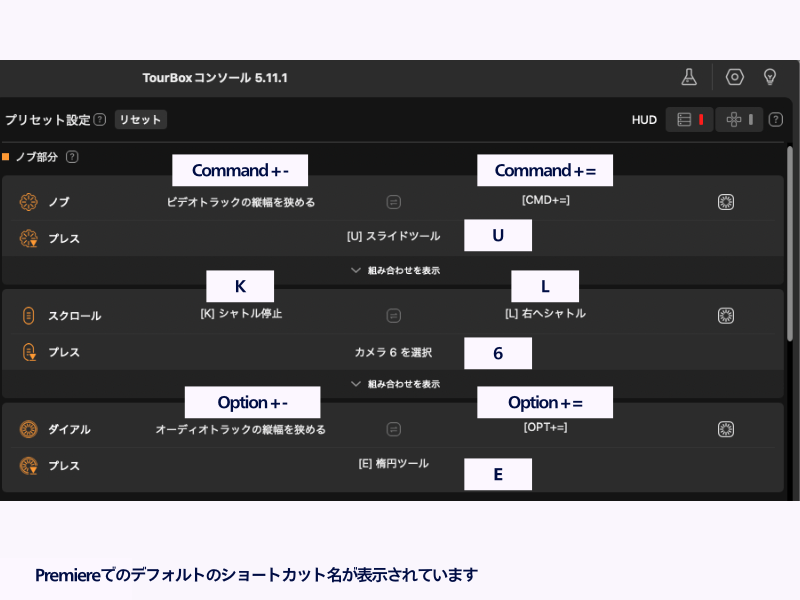The image size is (800, 600).
Task: Toggle the HUD list view switch
Action: click(x=690, y=120)
